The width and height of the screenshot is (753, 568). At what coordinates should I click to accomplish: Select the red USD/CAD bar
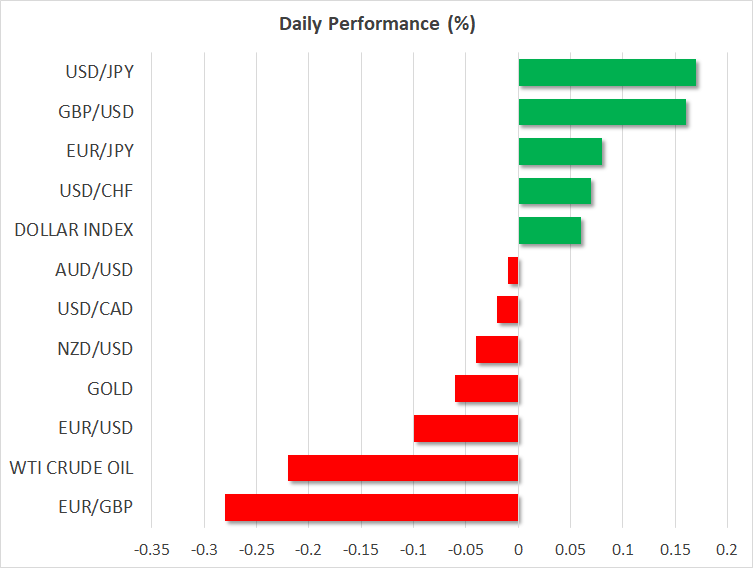click(x=508, y=310)
